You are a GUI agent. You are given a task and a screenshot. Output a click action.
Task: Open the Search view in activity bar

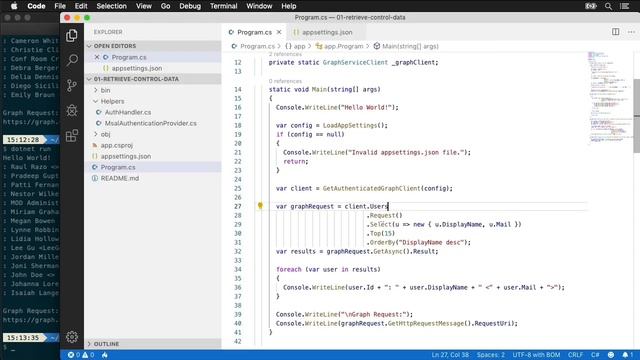pyautogui.click(x=72, y=60)
